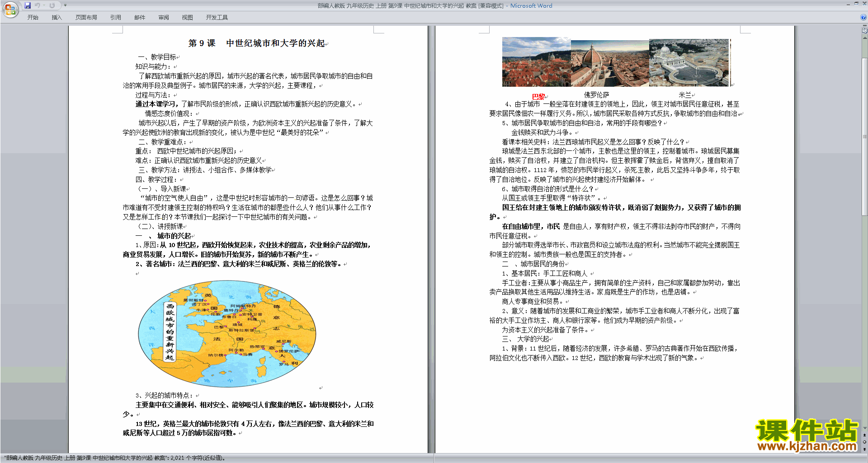Click the 知识与能力 line
868x463 pixels.
coord(153,66)
